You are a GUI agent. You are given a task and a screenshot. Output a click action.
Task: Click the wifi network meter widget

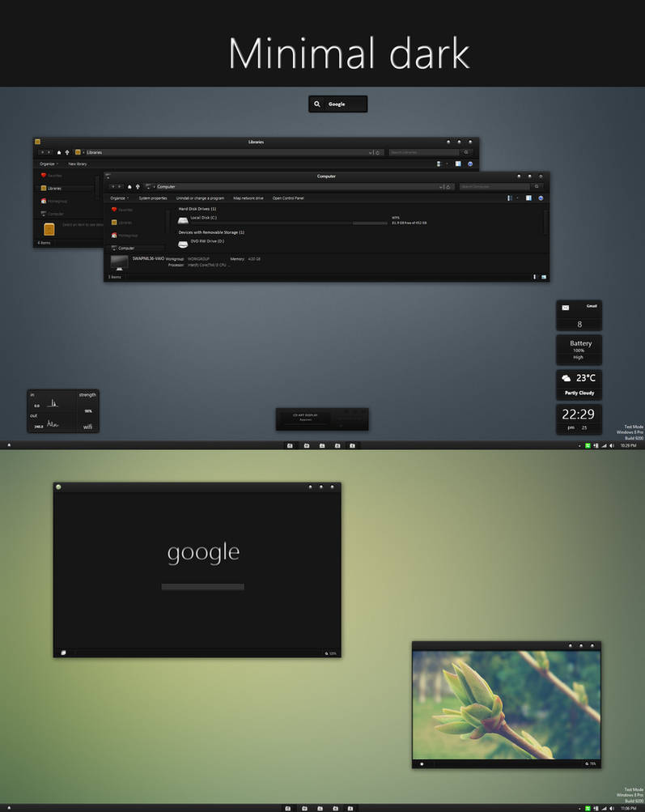click(63, 410)
